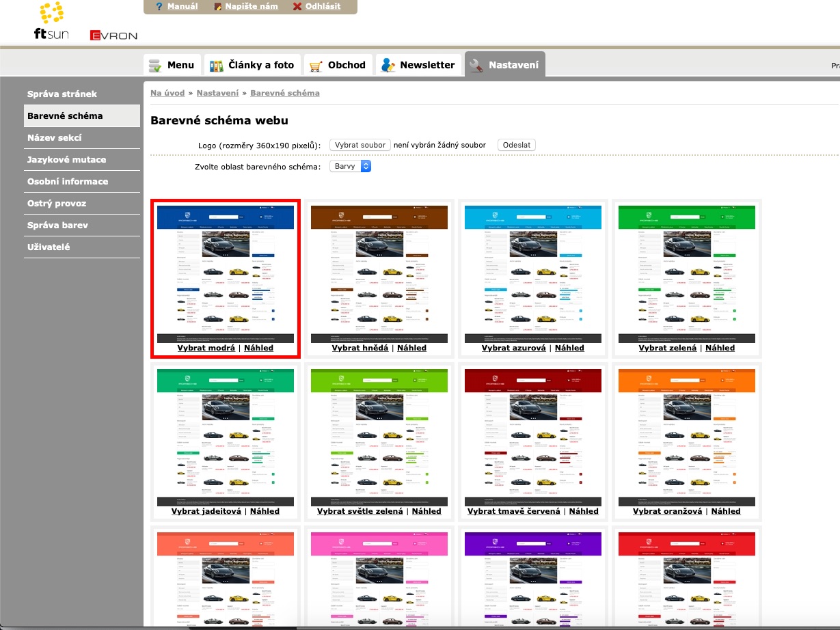Open Náhled for the hnědá scheme

point(411,348)
